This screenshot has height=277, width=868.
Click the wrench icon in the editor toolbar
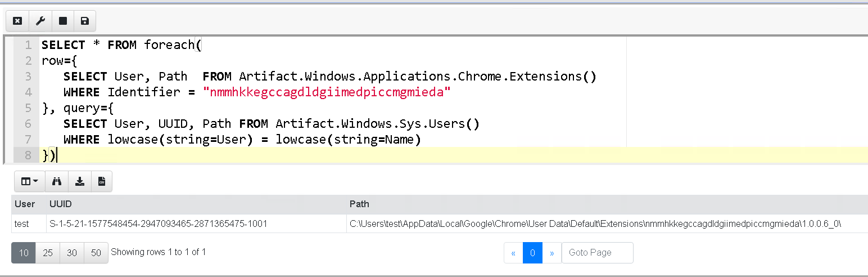pos(40,21)
